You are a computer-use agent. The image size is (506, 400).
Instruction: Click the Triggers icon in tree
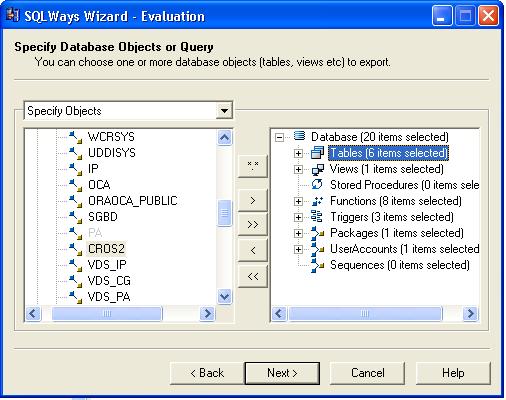[317, 217]
